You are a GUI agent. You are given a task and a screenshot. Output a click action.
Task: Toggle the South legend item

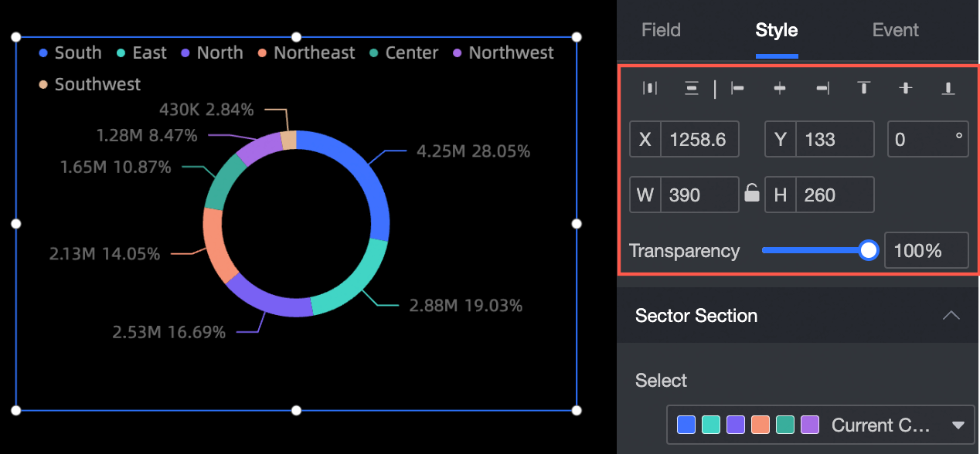(x=70, y=53)
